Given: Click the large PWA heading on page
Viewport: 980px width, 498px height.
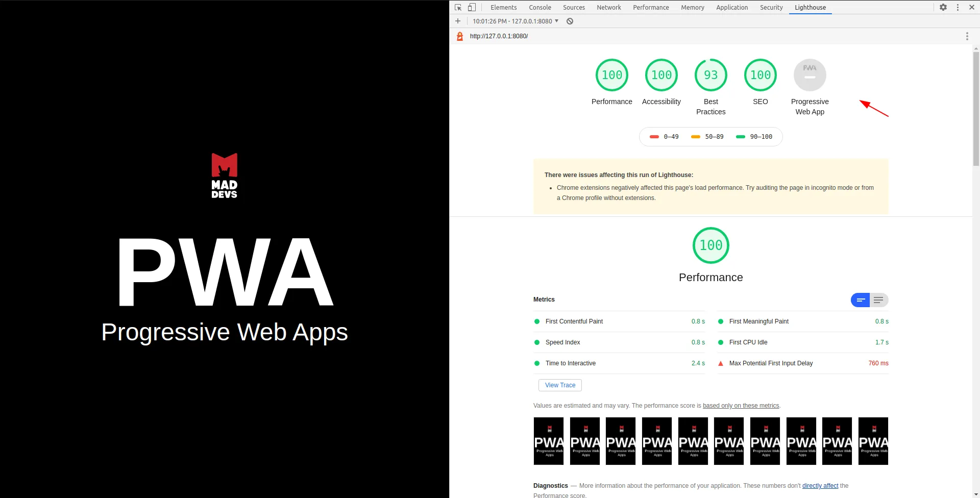Looking at the screenshot, I should [x=225, y=272].
